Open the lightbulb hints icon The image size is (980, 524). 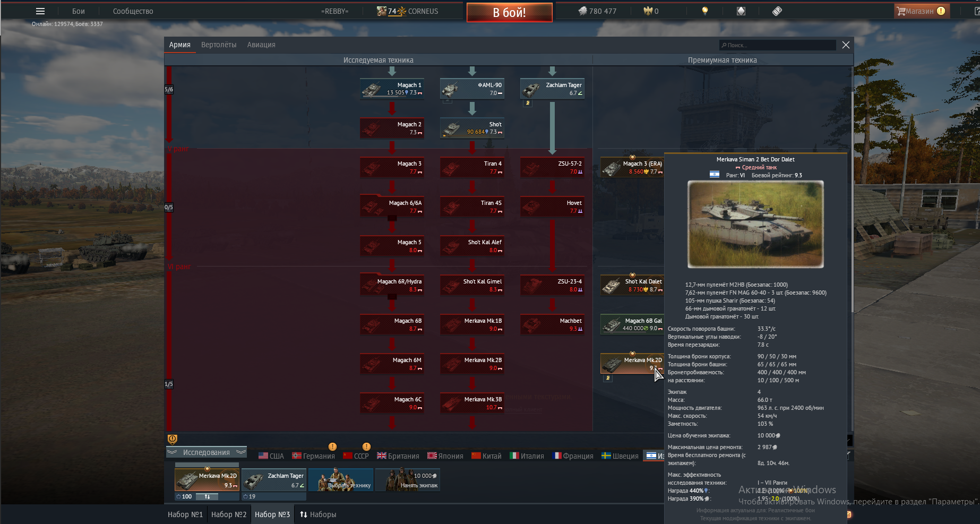pyautogui.click(x=705, y=11)
